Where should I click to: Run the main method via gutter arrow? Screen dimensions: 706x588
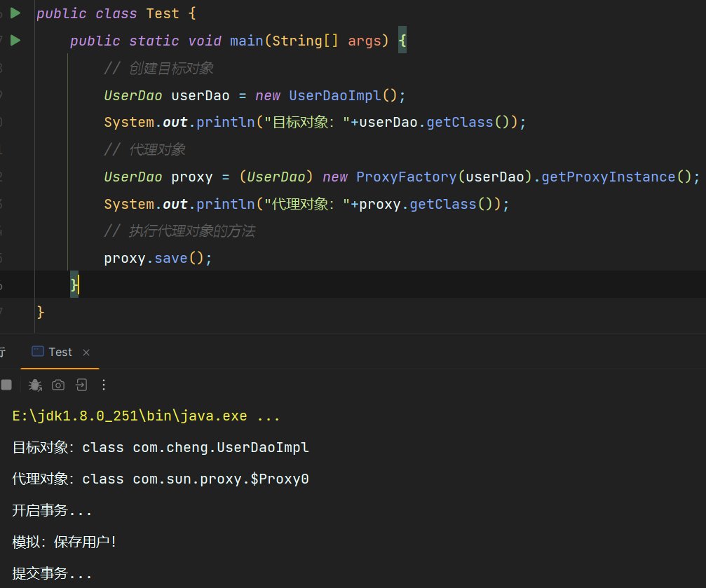(15, 41)
